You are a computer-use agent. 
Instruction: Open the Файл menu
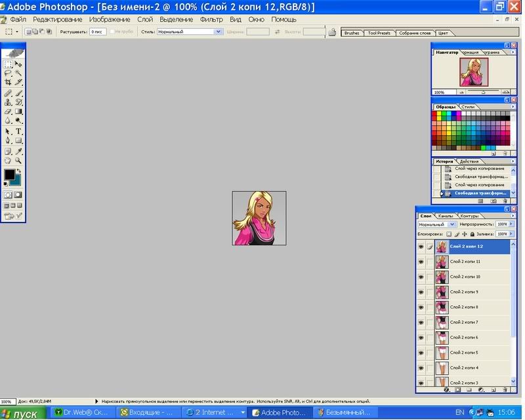(18, 20)
